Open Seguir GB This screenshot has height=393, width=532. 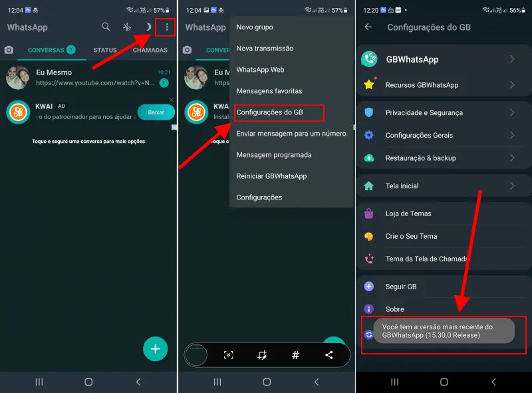[444, 287]
